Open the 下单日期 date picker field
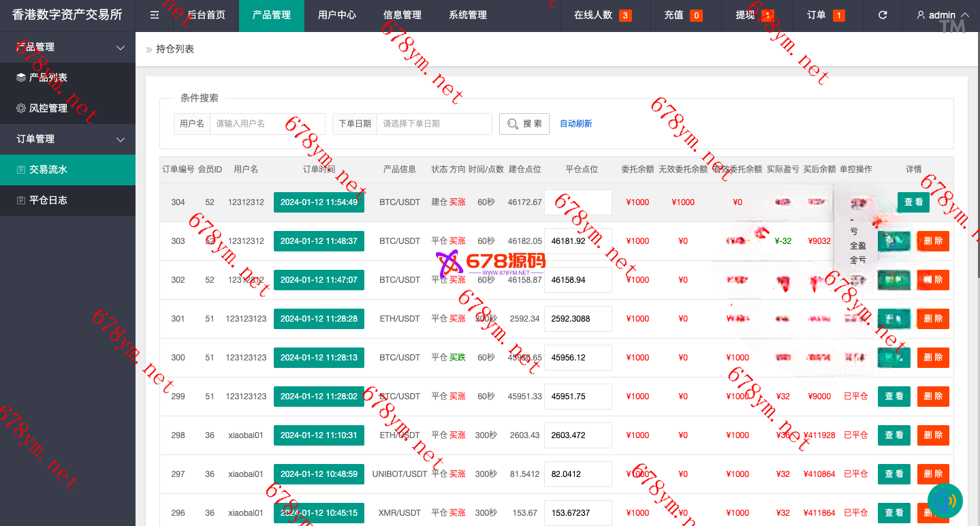 [x=434, y=124]
